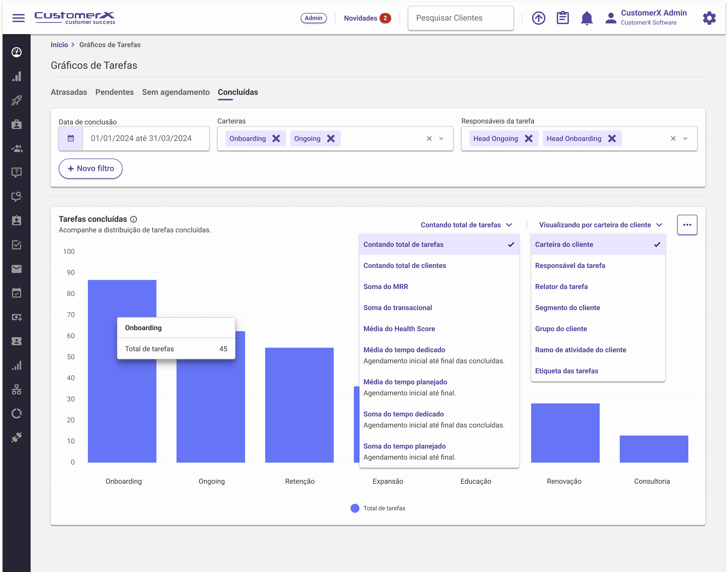This screenshot has width=728, height=572.
Task: Click the Novo filtro button
Action: (x=90, y=168)
